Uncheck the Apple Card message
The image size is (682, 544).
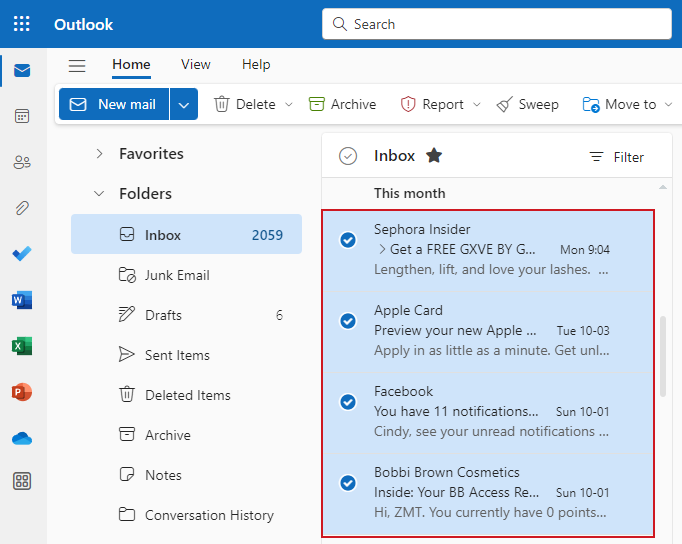348,321
